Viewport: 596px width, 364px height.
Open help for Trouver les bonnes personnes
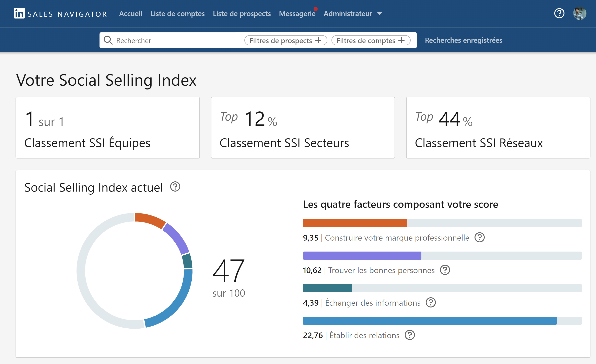(445, 270)
